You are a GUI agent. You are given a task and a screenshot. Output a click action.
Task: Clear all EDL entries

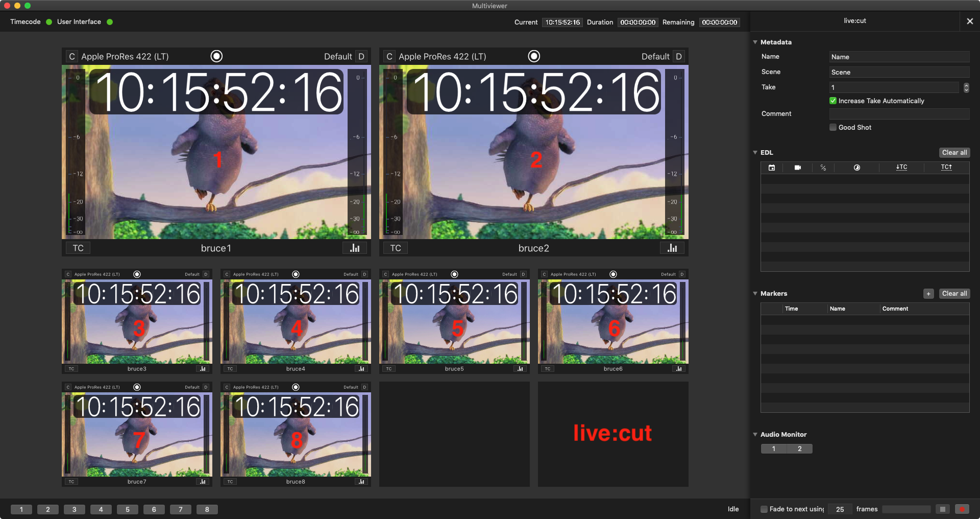coord(954,153)
